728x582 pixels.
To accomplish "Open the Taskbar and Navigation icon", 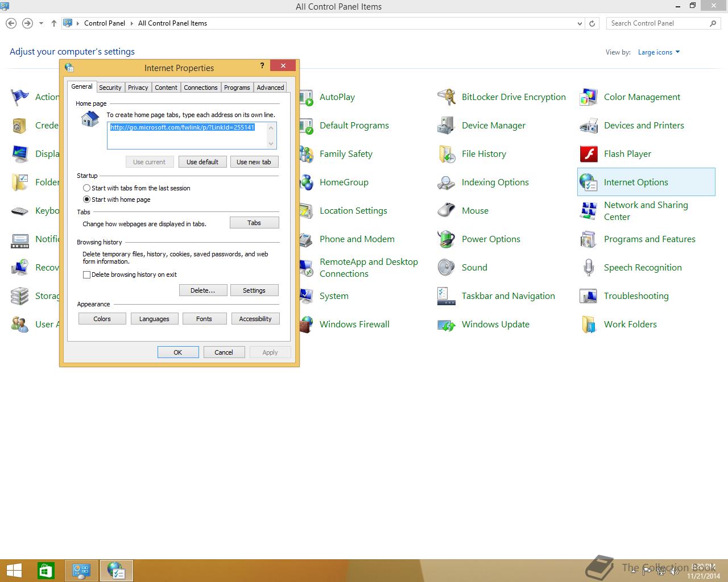I will click(446, 296).
